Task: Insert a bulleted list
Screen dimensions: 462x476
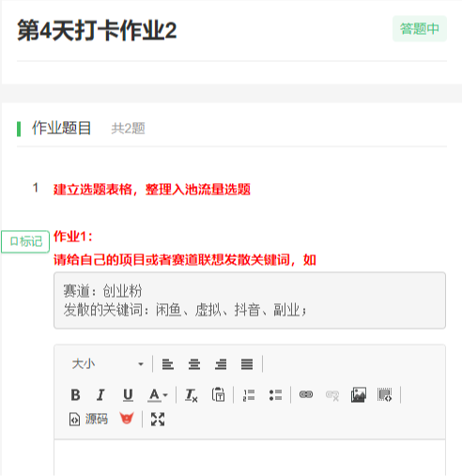Action: [x=275, y=395]
